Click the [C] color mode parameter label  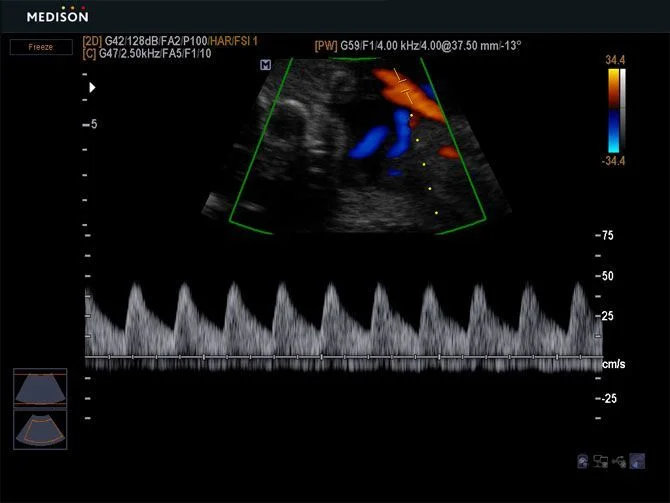point(89,54)
